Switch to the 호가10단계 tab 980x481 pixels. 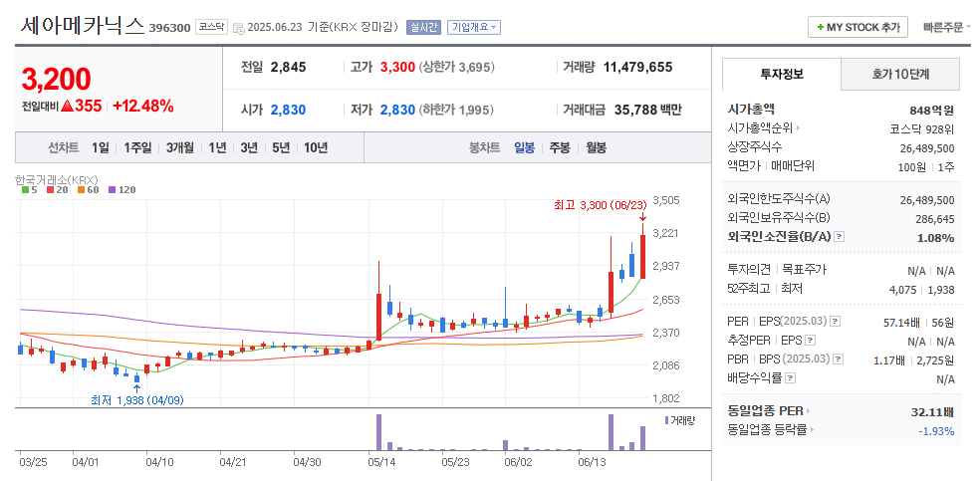coord(900,75)
